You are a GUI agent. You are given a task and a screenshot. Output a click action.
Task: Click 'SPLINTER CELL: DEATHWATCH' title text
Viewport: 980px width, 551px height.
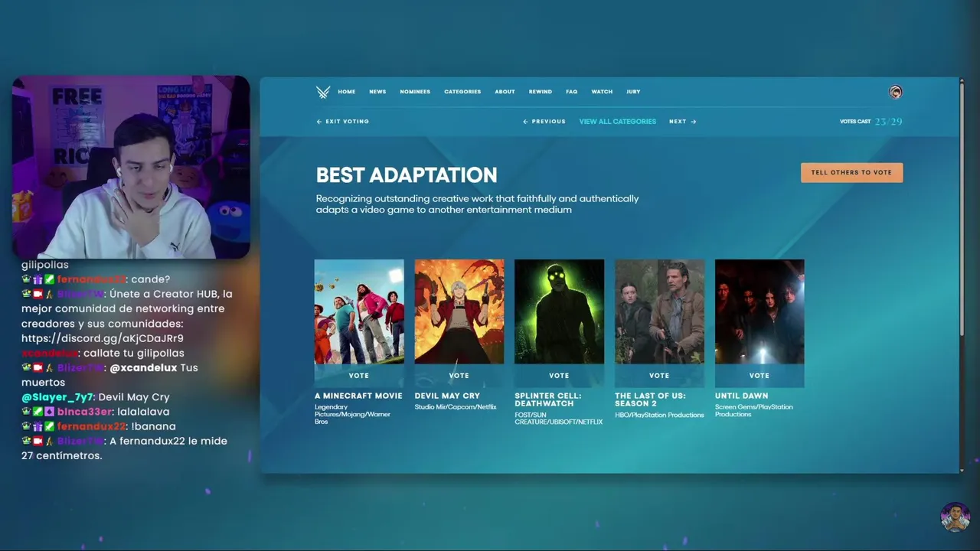(x=548, y=399)
